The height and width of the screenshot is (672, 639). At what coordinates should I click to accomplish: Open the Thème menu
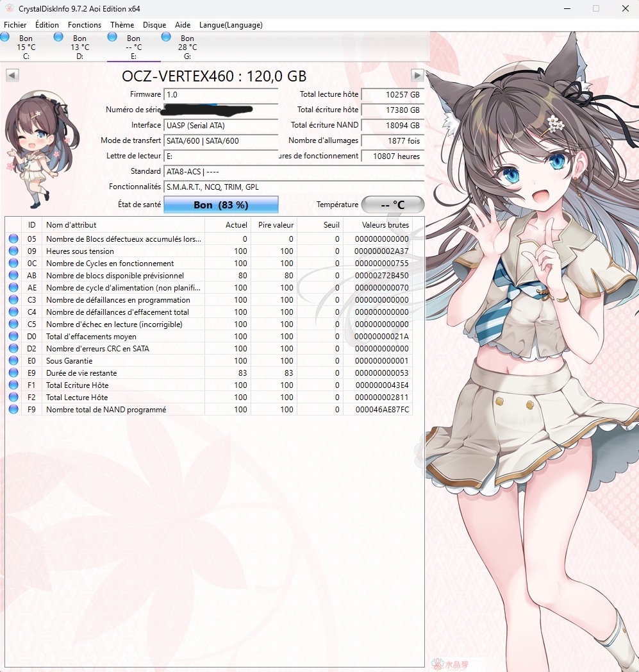pyautogui.click(x=122, y=25)
